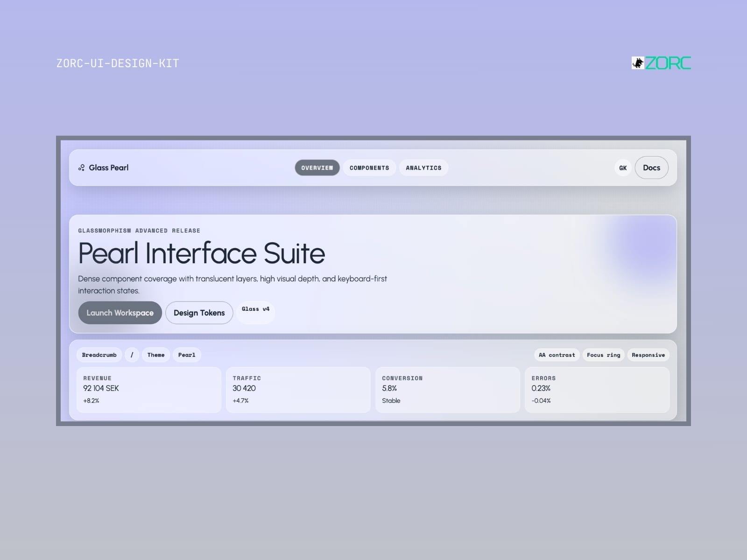Open the Conversion stat card

coord(448,390)
